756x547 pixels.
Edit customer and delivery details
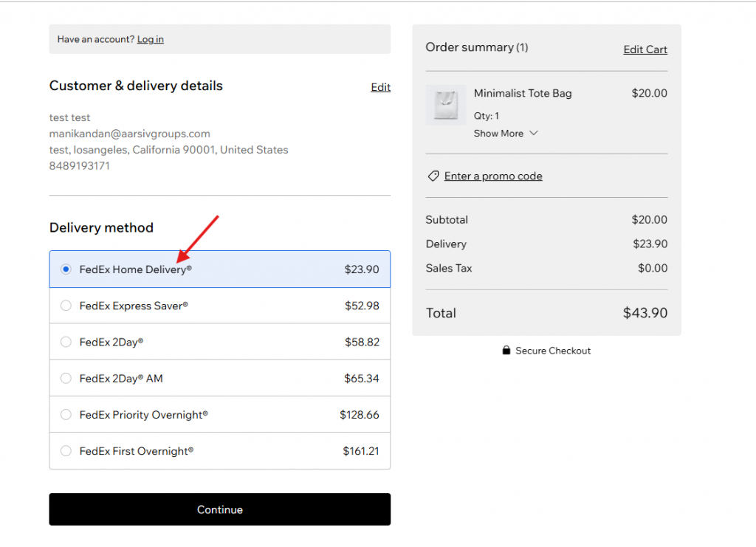tap(380, 87)
